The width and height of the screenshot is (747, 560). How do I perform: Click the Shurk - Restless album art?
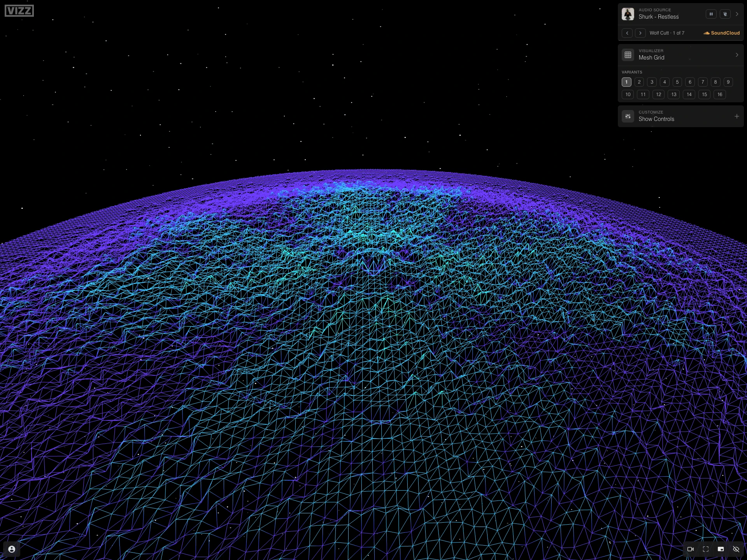628,14
